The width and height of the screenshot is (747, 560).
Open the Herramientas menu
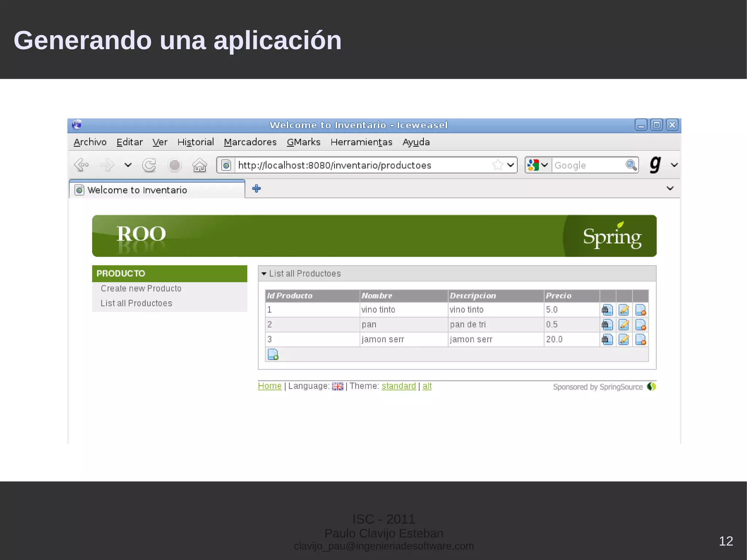pos(361,142)
